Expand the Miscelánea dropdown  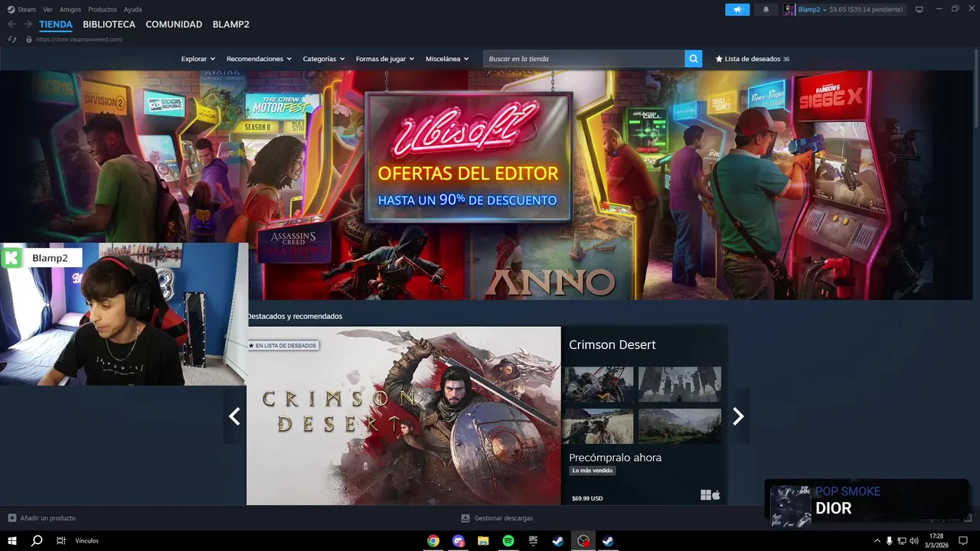click(x=447, y=59)
